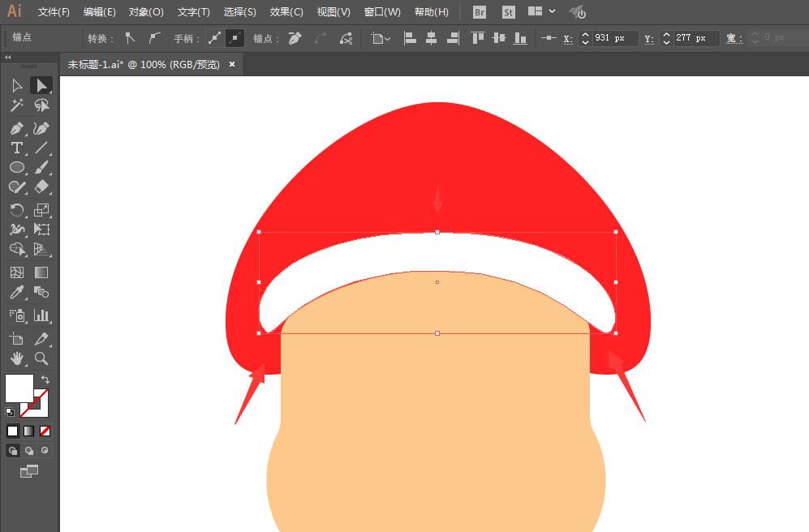Enable Draw Behind mode
Viewport: 809px width, 532px height.
(29, 451)
